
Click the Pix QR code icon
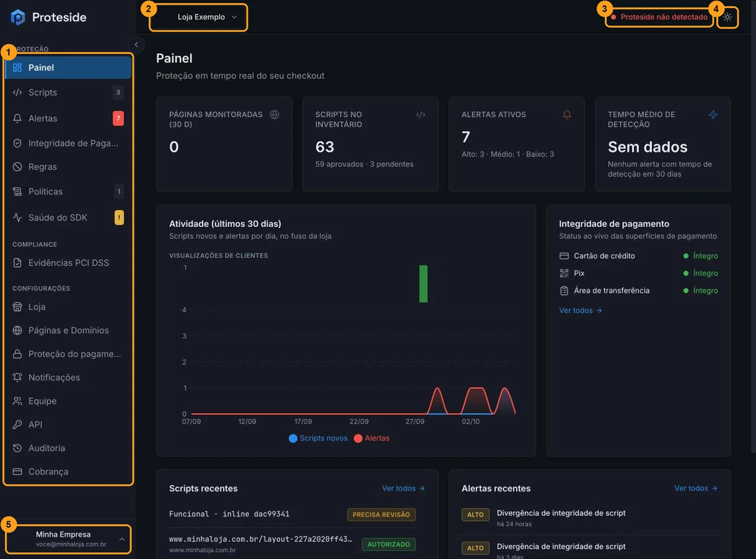564,273
